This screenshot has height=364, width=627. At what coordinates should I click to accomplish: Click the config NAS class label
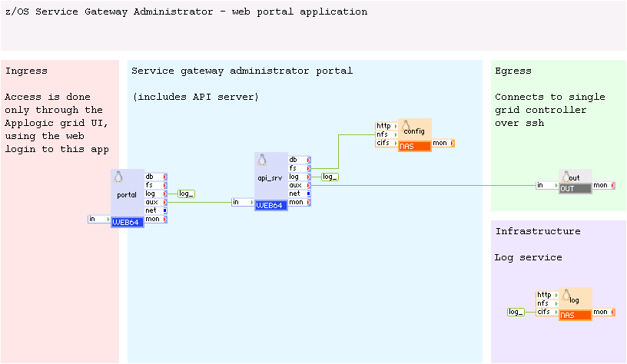point(415,147)
